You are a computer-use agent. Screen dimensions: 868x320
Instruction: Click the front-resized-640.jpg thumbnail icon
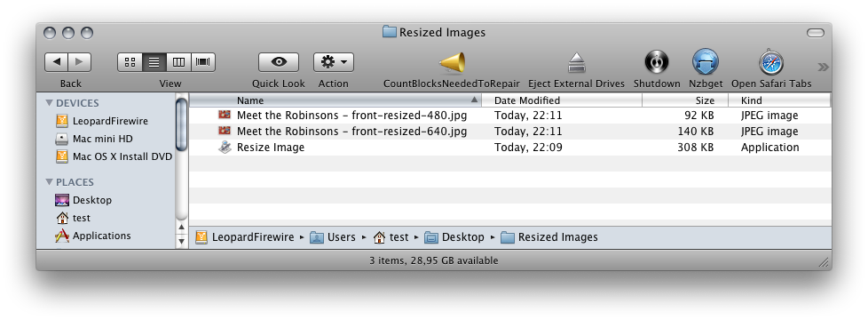point(225,132)
